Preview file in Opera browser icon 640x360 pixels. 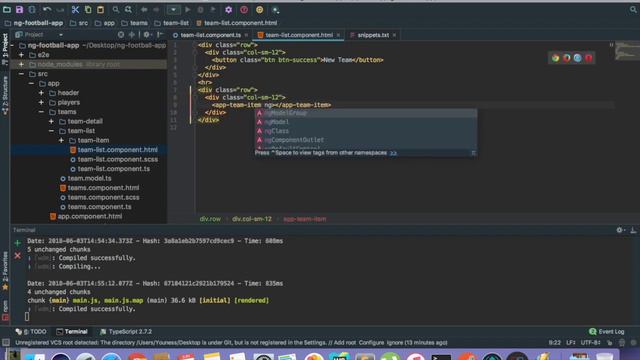pos(589,58)
